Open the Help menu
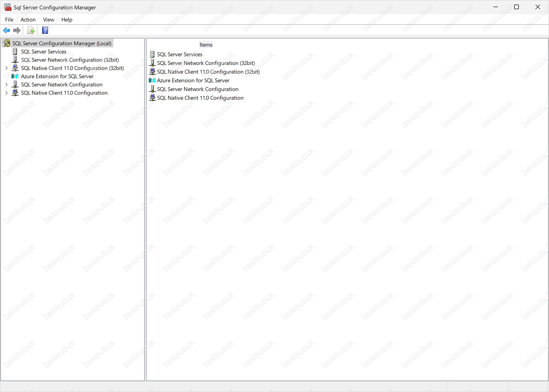 [67, 19]
